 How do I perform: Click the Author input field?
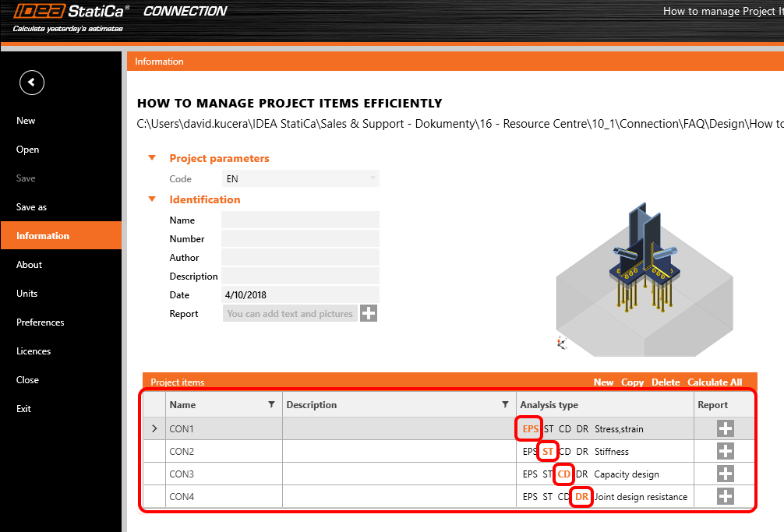coord(301,257)
